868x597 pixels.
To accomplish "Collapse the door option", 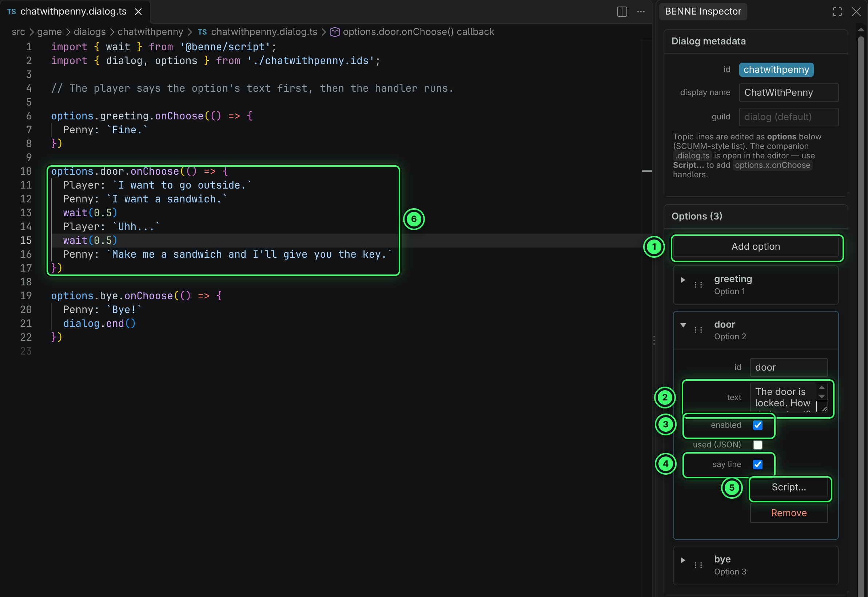I will click(683, 325).
